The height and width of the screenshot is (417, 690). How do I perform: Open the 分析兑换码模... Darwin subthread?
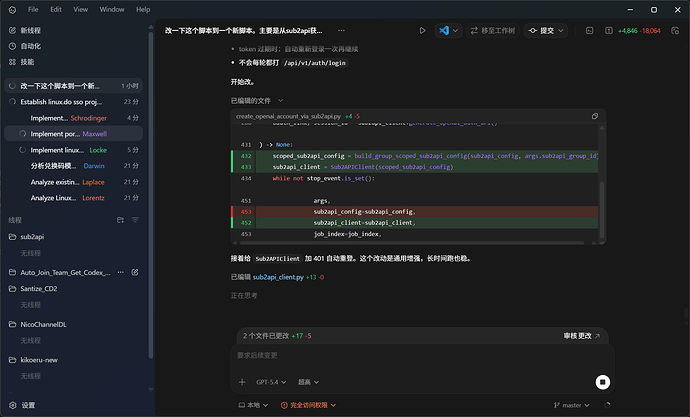pos(73,166)
